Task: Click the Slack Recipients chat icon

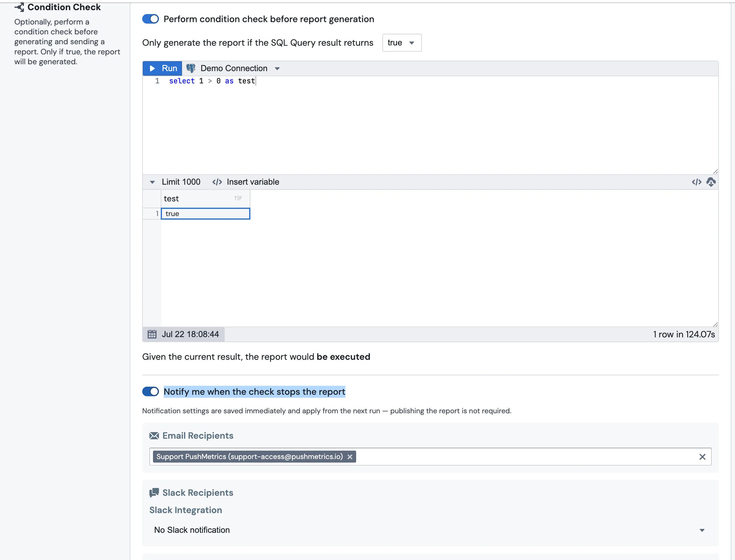Action: click(154, 493)
